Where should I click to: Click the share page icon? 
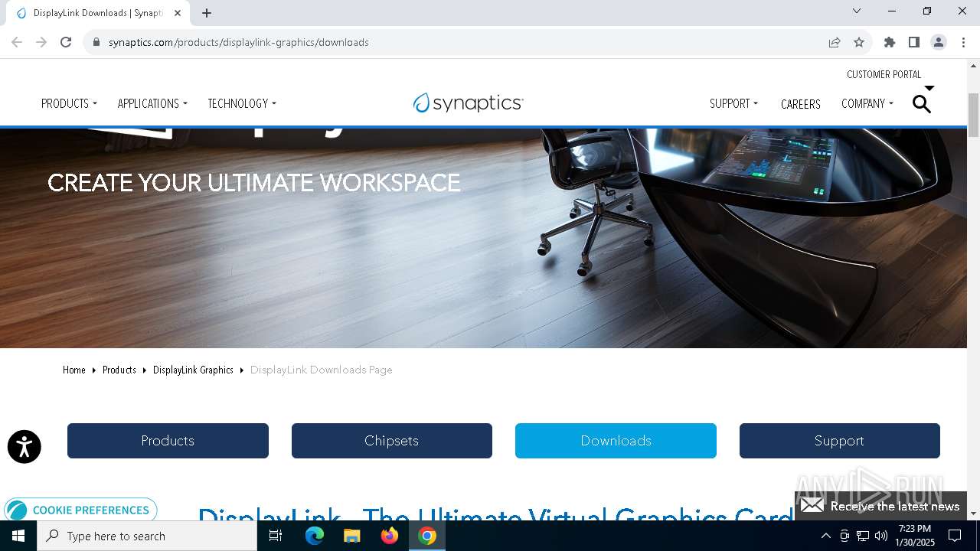[x=835, y=42]
